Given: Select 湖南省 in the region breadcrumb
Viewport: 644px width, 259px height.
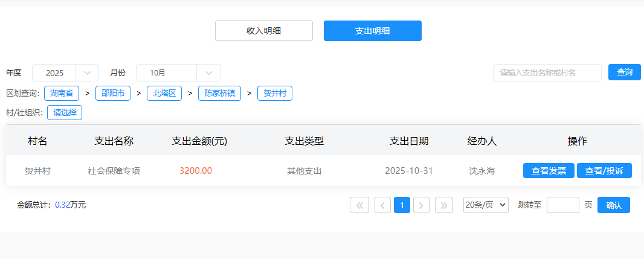Looking at the screenshot, I should (x=62, y=94).
